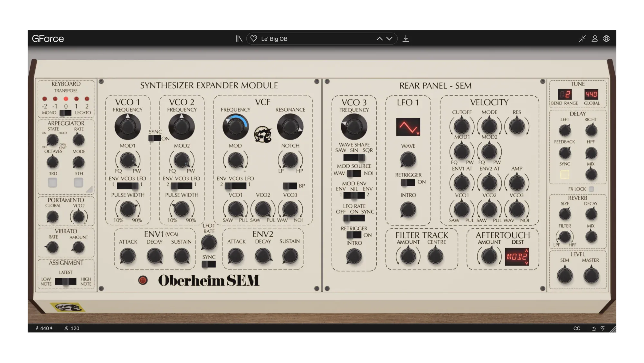This screenshot has height=363, width=644.
Task: Save preset using the download arrow icon
Action: pyautogui.click(x=406, y=39)
